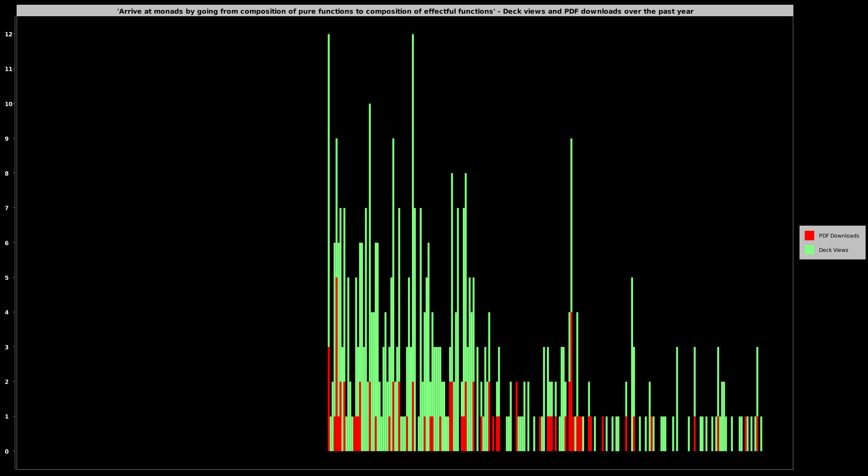Image resolution: width=868 pixels, height=476 pixels.
Task: Click the y-axis label 6
Action: (x=7, y=243)
